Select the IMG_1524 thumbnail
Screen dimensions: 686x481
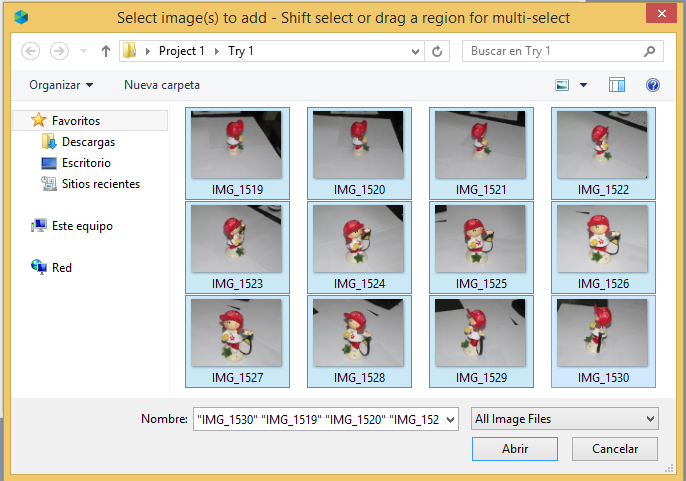(x=359, y=247)
